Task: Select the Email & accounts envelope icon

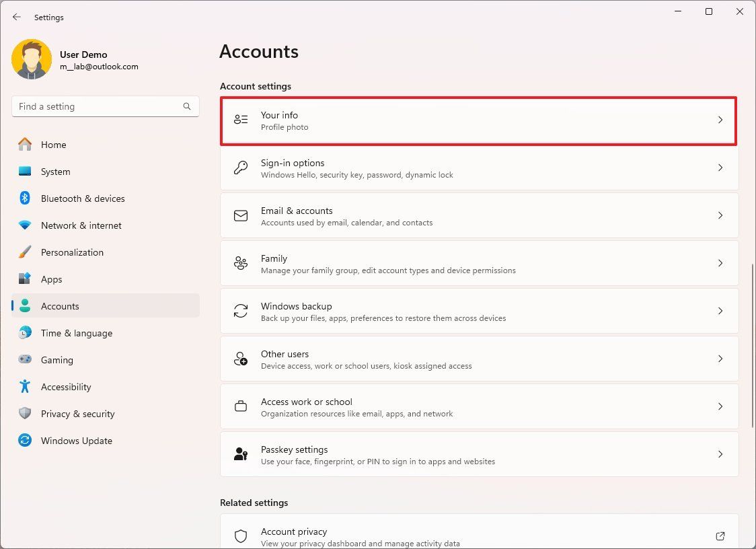Action: coord(241,215)
